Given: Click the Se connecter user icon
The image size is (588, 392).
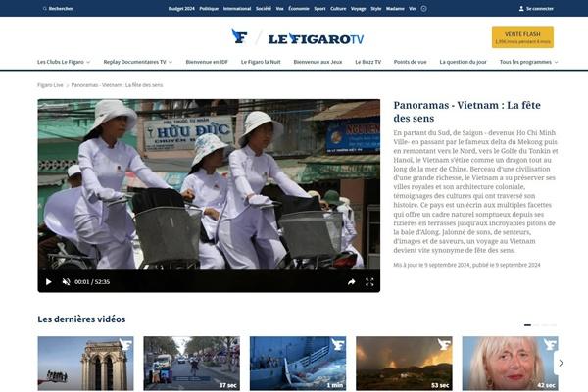Looking at the screenshot, I should (x=521, y=8).
